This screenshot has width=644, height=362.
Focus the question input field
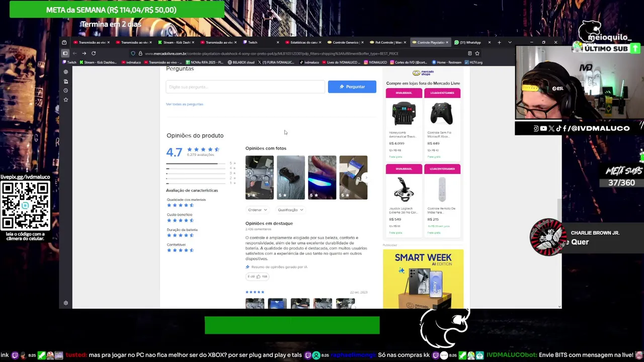[x=245, y=86]
